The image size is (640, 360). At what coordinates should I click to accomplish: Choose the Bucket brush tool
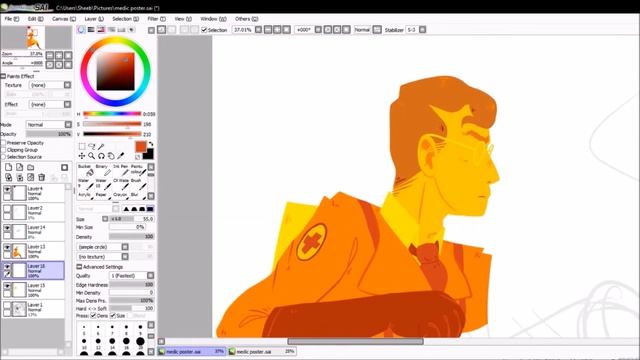click(85, 170)
